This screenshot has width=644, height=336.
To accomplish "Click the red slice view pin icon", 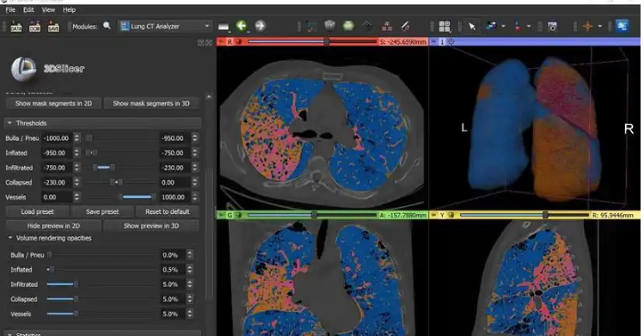I will click(x=221, y=42).
